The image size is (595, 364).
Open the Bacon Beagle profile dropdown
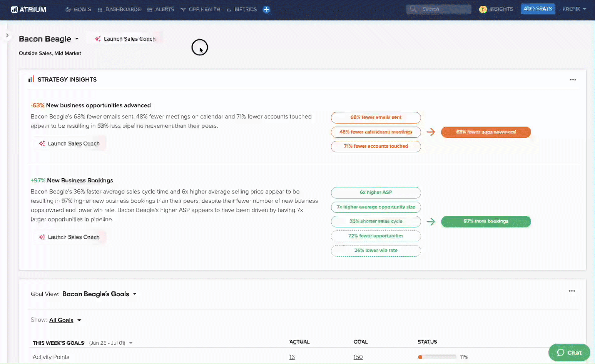coord(77,38)
